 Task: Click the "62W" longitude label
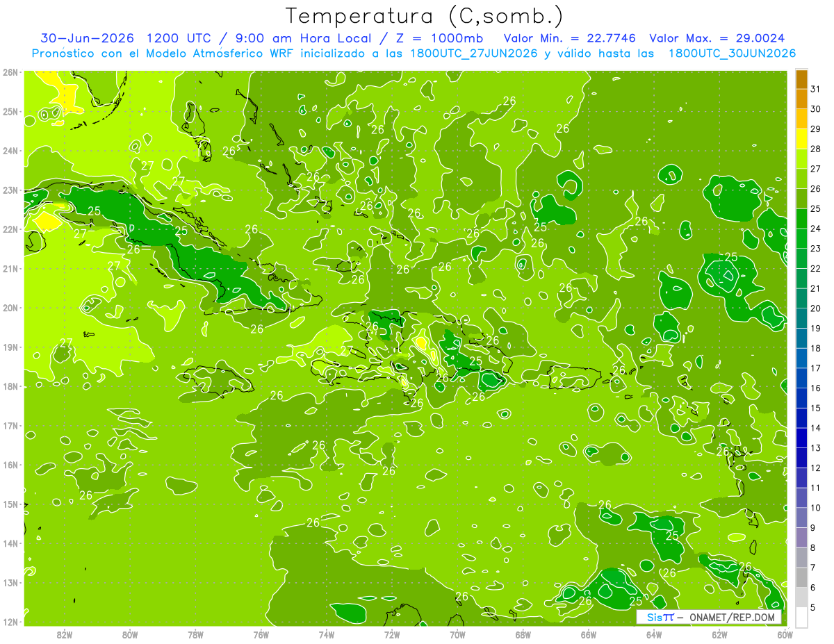719,634
